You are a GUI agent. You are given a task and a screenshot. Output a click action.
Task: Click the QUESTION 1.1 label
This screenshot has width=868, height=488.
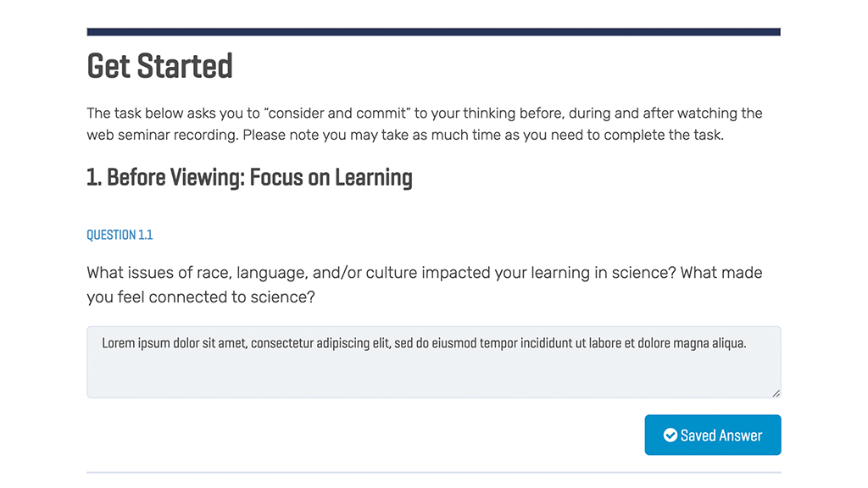(x=120, y=236)
